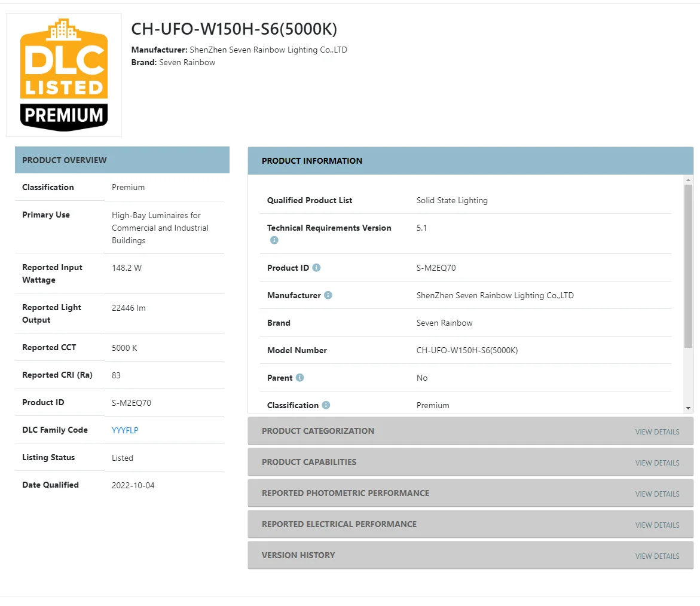This screenshot has height=606, width=700.
Task: Click info icon next to Technical Requirements Version
Action: pos(274,240)
